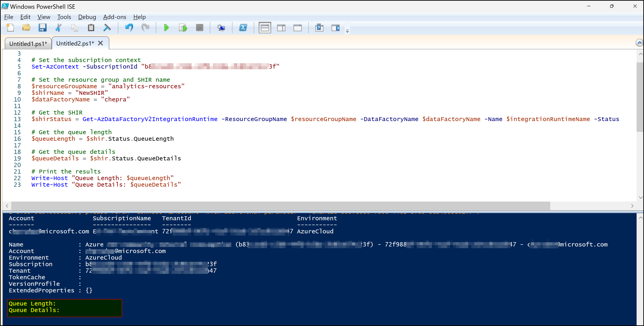Screen dimensions: 644x326
Task: Open the Help menu
Action: (x=140, y=17)
